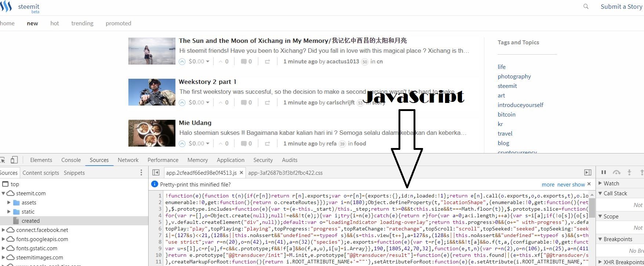This screenshot has width=644, height=266.
Task: Select the created file in tree
Action: pyautogui.click(x=74, y=221)
